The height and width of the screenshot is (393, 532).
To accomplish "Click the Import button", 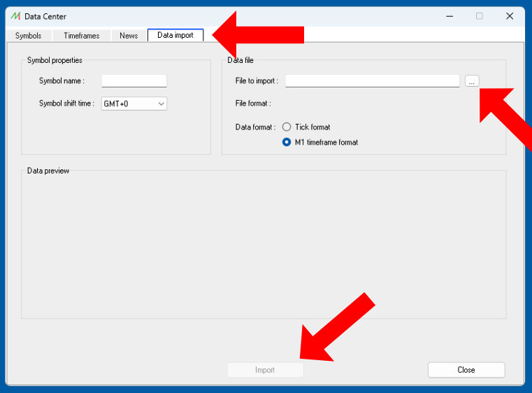I will 266,370.
